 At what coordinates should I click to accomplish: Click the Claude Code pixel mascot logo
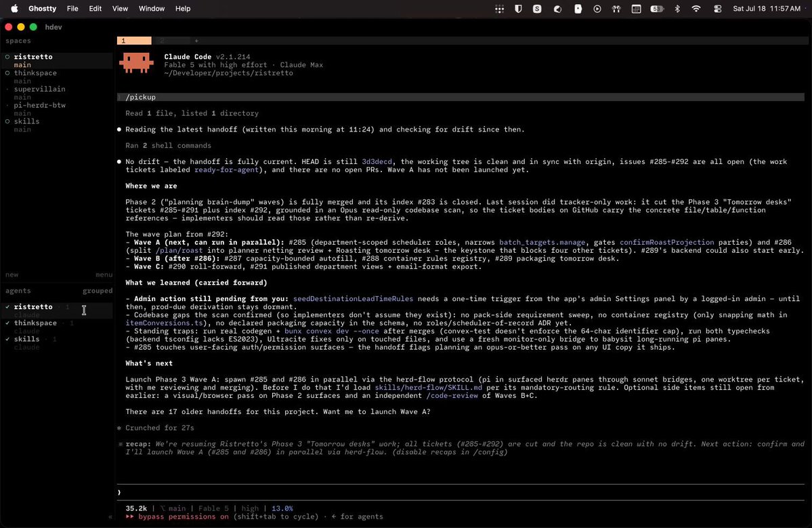[136, 63]
